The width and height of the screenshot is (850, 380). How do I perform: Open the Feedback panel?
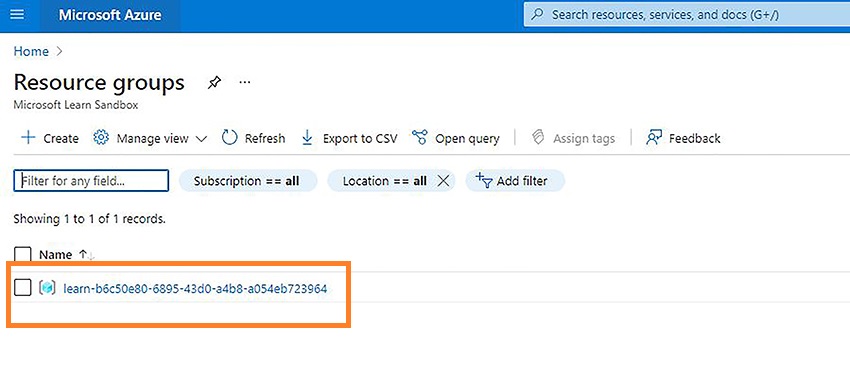(684, 138)
